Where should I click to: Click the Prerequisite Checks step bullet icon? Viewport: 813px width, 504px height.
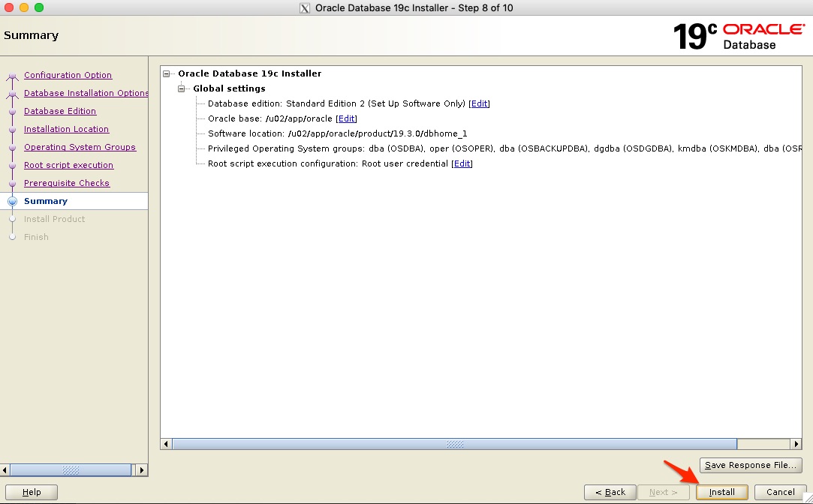tap(13, 183)
